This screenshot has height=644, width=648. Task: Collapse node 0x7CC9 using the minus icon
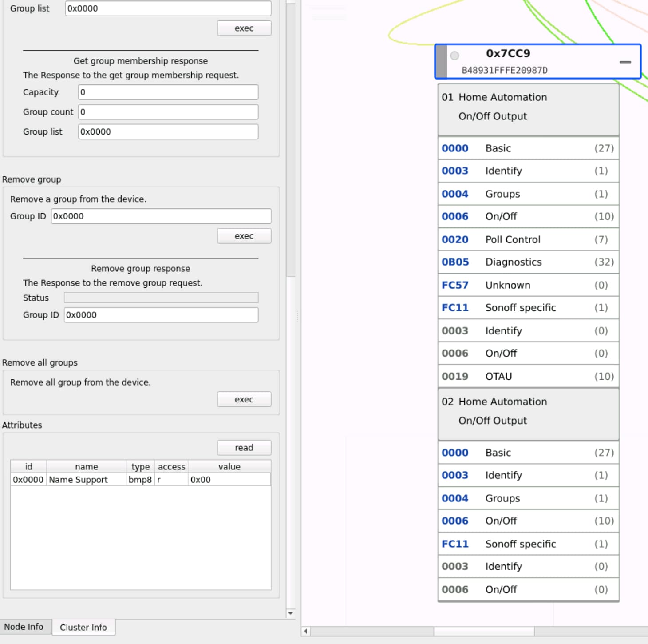tap(625, 62)
